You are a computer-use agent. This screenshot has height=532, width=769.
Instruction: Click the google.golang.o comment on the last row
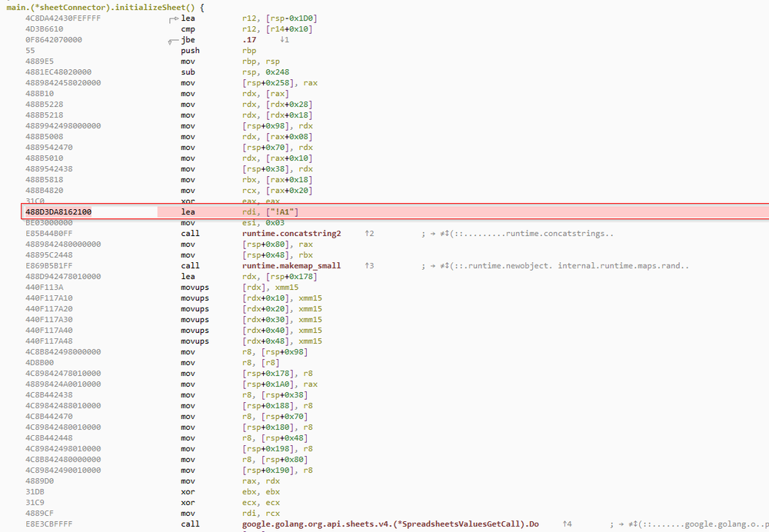(x=690, y=524)
